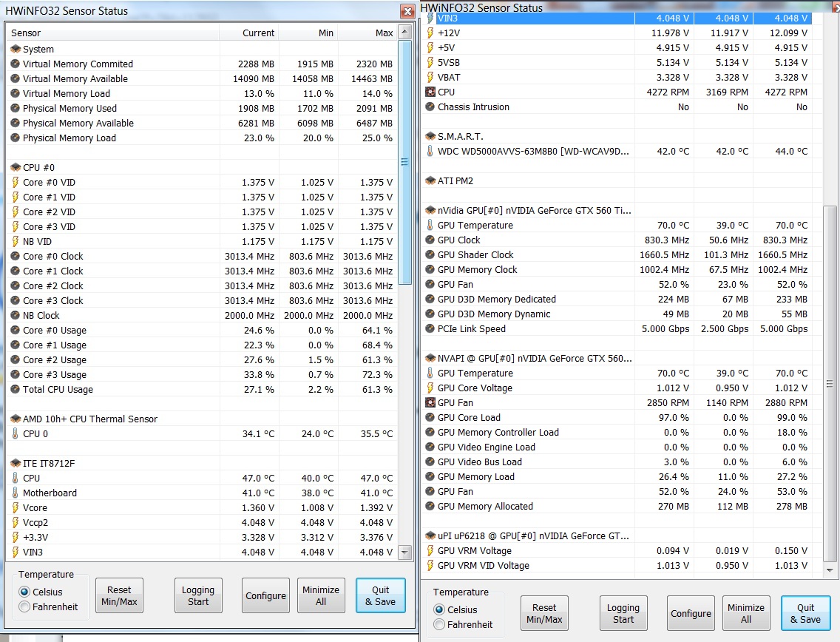The width and height of the screenshot is (840, 642).
Task: Select Fahrenheit in the right window
Action: [x=439, y=625]
